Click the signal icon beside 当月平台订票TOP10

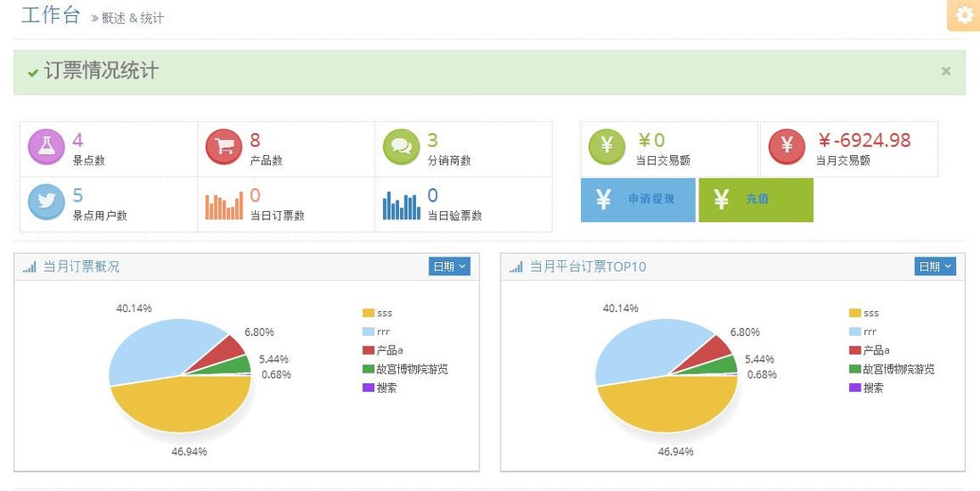516,267
